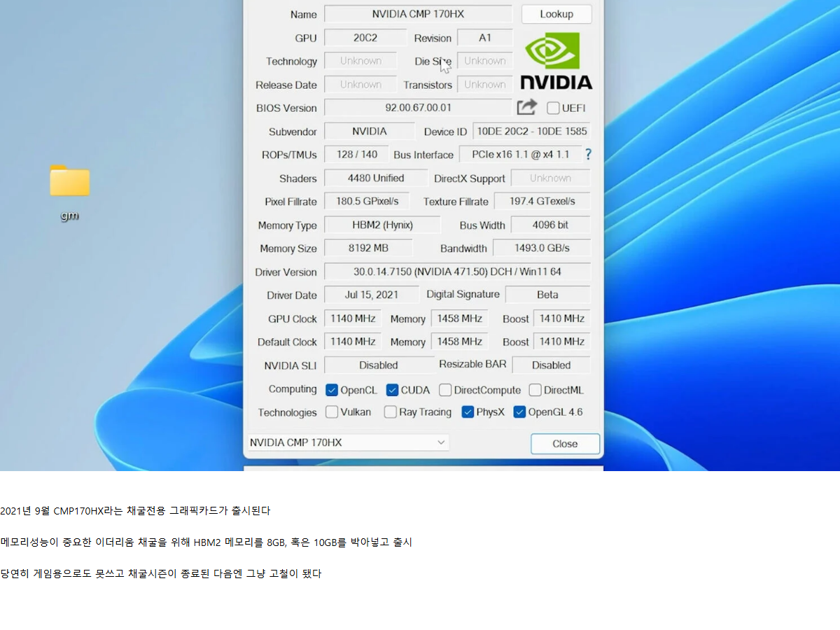Viewport: 840px width, 630px height.
Task: Click the Release Date field showing Unknown
Action: [360, 84]
